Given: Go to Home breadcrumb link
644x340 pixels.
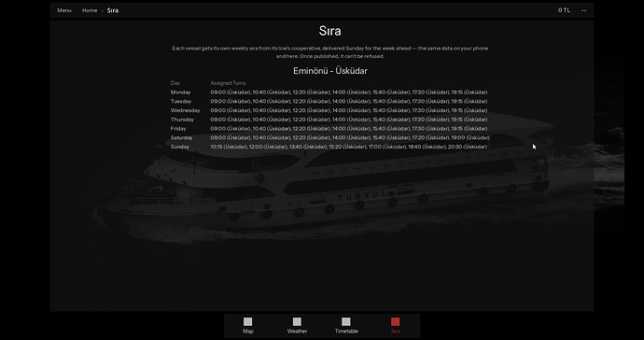Looking at the screenshot, I should pos(89,10).
